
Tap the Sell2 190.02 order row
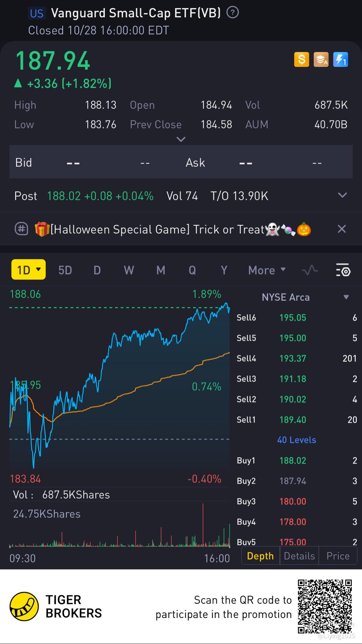coord(297,399)
